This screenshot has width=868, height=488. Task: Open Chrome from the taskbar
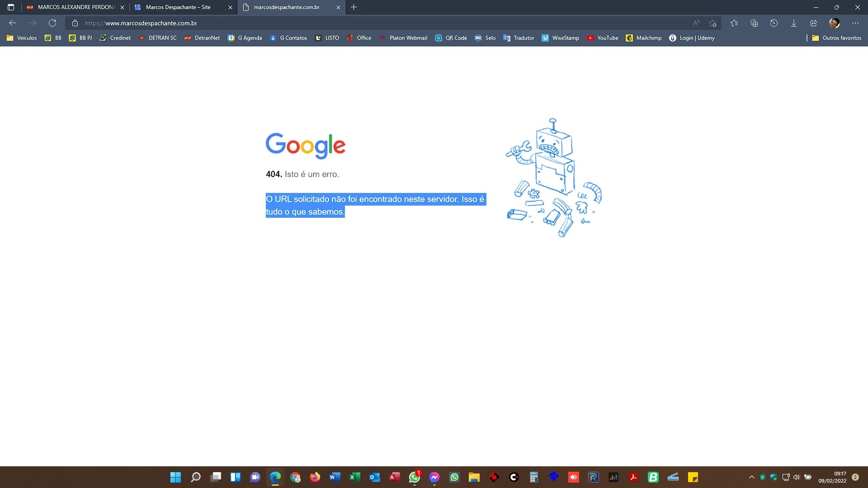295,477
